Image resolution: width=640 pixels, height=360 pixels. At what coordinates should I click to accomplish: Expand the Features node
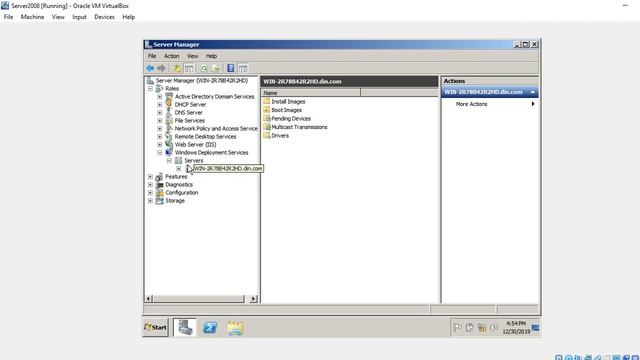click(x=150, y=177)
